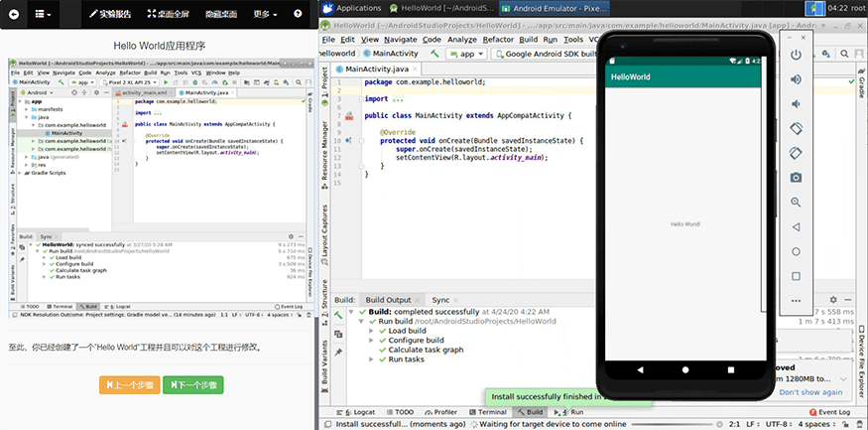Rotate emulator left using rotate icon

tap(796, 128)
